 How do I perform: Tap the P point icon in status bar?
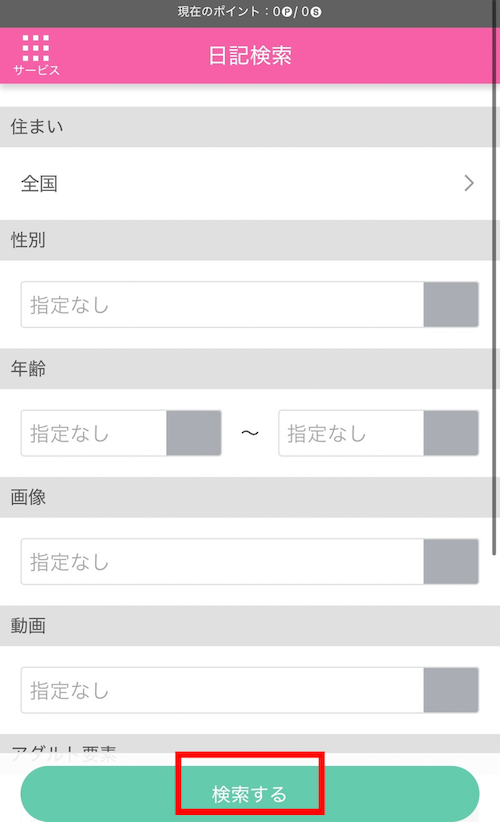287,12
